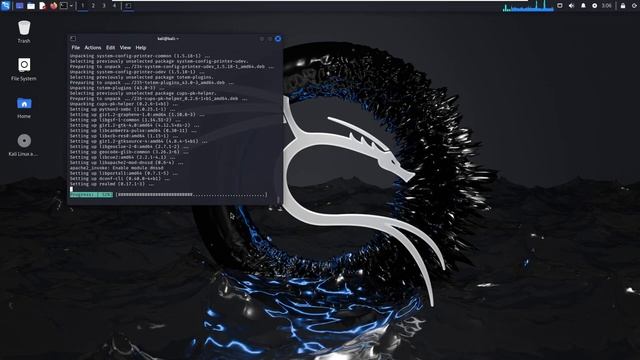The height and width of the screenshot is (360, 640).
Task: Click the apt progress bar in terminal
Action: click(x=192, y=195)
